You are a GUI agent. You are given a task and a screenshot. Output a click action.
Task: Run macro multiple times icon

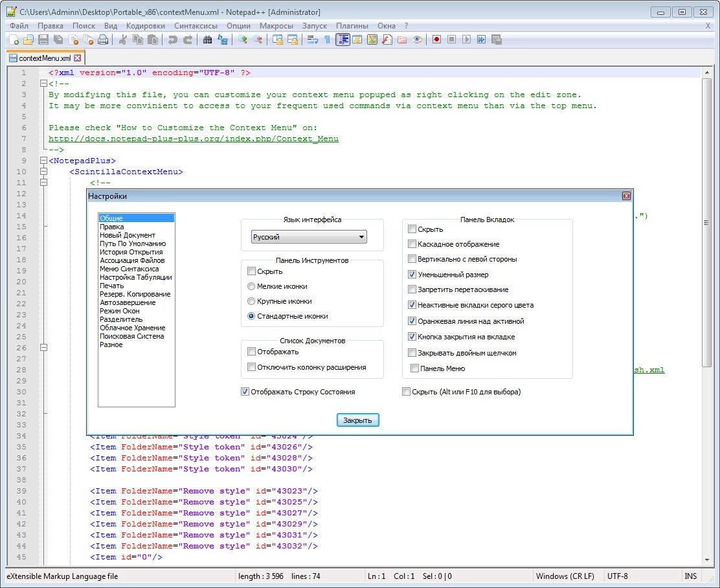point(481,40)
